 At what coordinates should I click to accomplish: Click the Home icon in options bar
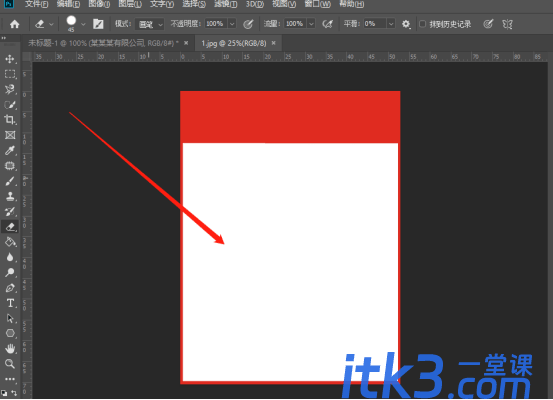coord(14,24)
